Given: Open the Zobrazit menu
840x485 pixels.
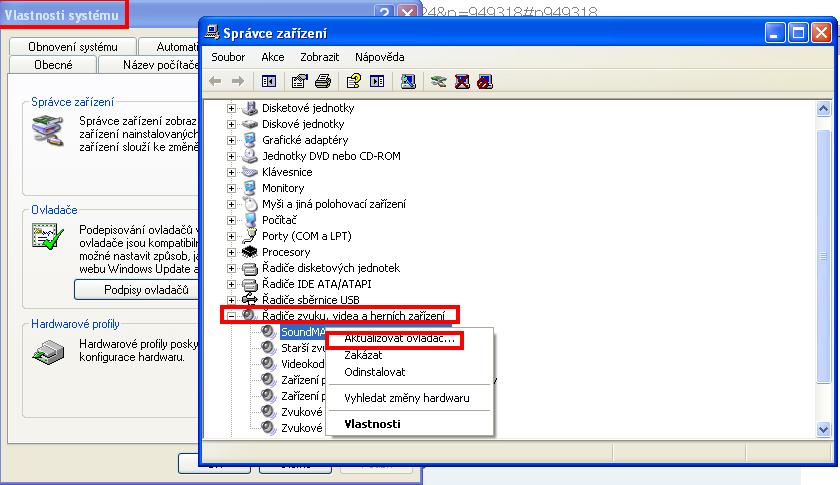Looking at the screenshot, I should (x=320, y=57).
